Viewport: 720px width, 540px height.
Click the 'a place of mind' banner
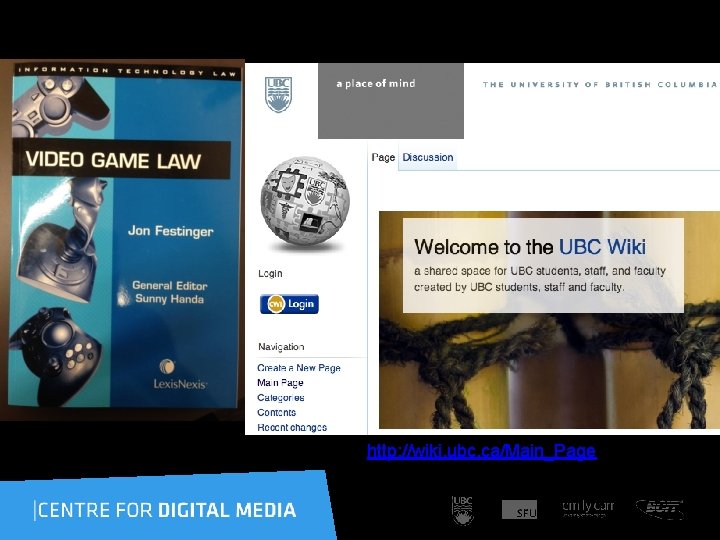(x=391, y=101)
